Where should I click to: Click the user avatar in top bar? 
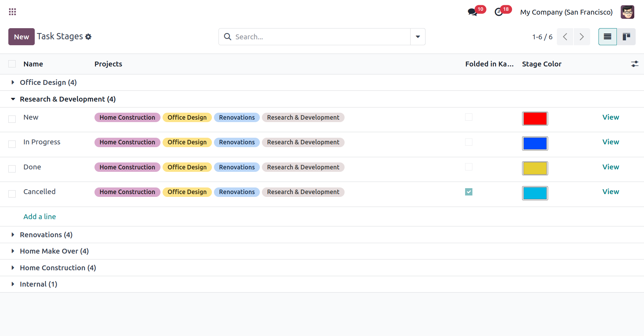627,12
